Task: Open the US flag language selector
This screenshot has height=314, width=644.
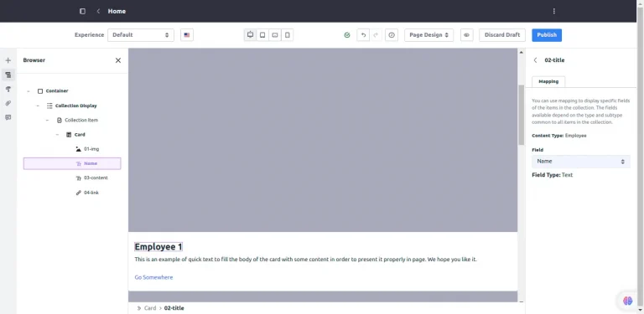Action: tap(187, 35)
